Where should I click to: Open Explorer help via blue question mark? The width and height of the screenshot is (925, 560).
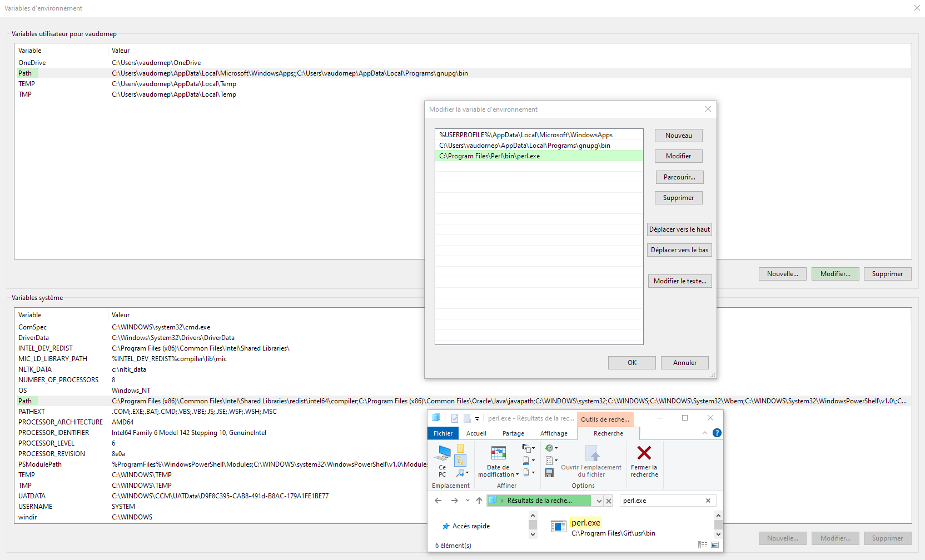(x=717, y=433)
